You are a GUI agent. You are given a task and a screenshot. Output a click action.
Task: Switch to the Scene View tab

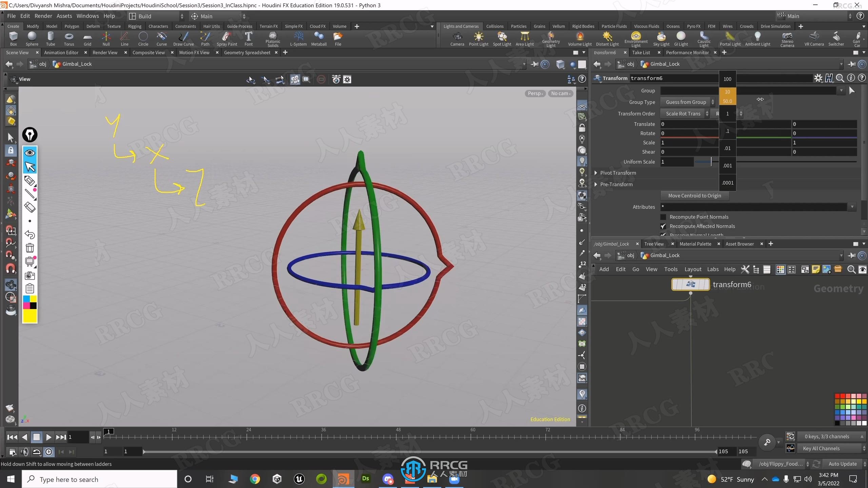click(17, 53)
